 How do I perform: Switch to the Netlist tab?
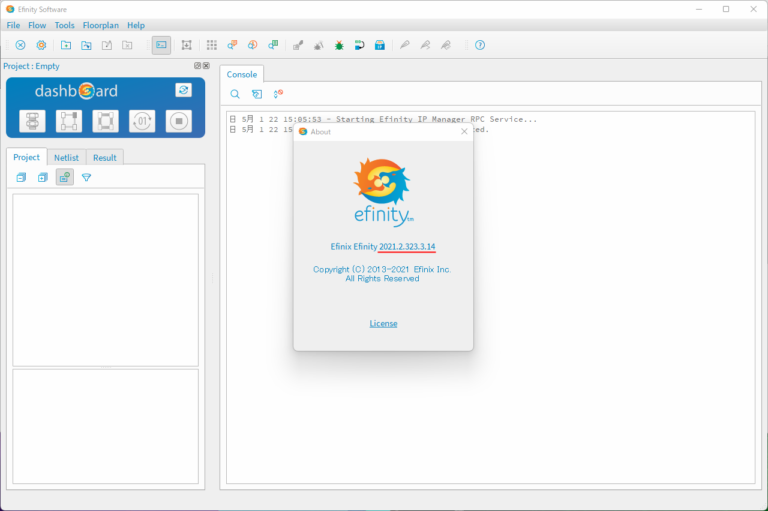[x=66, y=157]
